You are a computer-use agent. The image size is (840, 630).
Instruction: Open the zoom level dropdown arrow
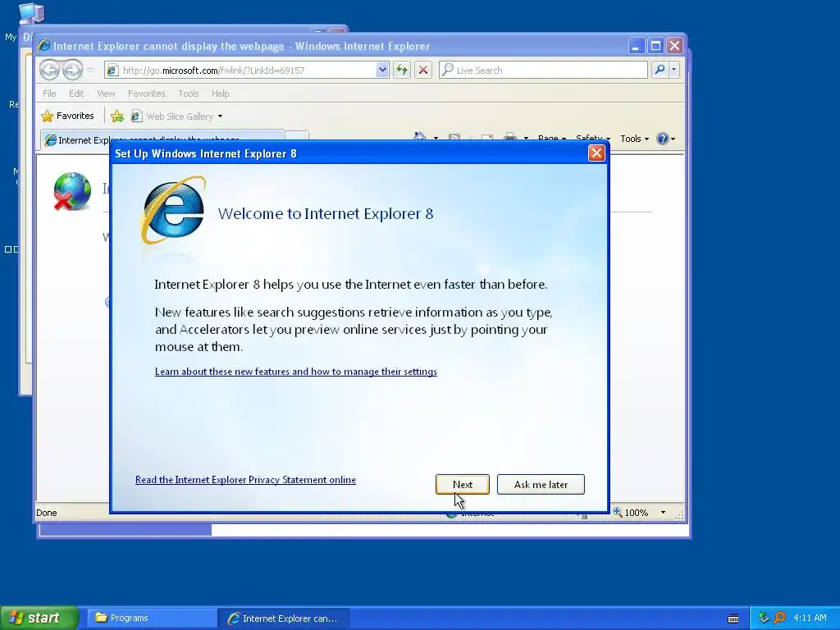pos(663,513)
